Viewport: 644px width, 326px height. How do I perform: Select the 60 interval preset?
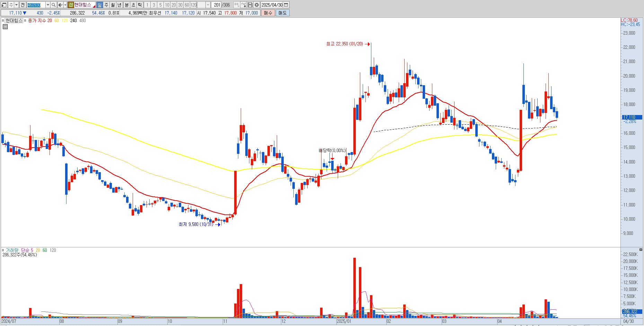187,5
